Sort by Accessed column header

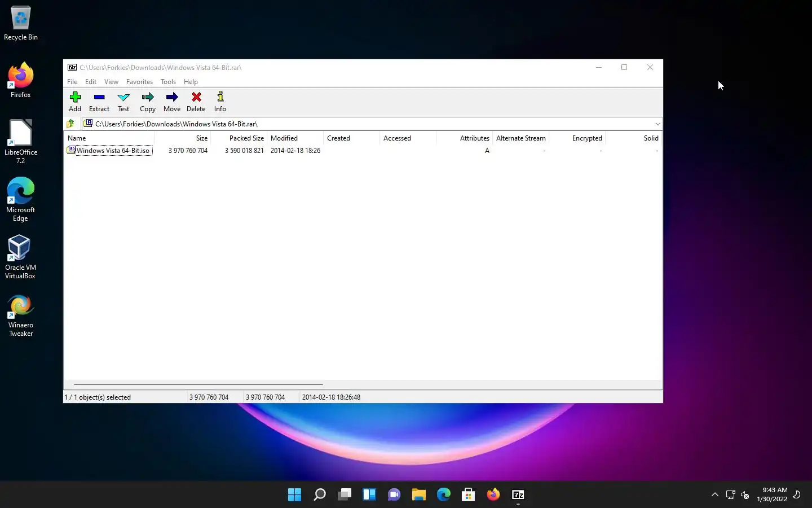[x=408, y=138]
